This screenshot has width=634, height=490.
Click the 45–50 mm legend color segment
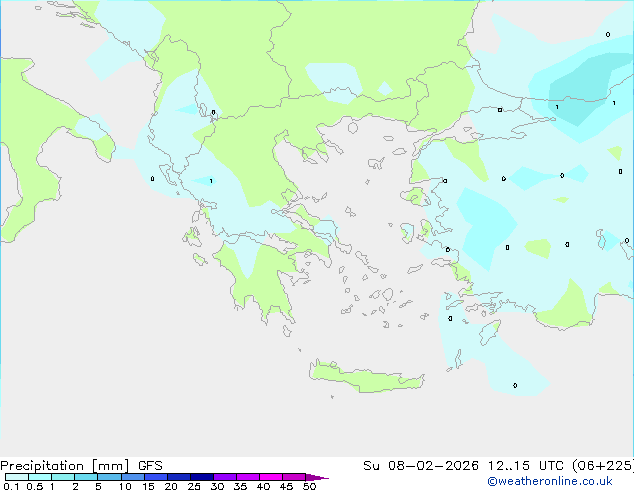coord(294,477)
